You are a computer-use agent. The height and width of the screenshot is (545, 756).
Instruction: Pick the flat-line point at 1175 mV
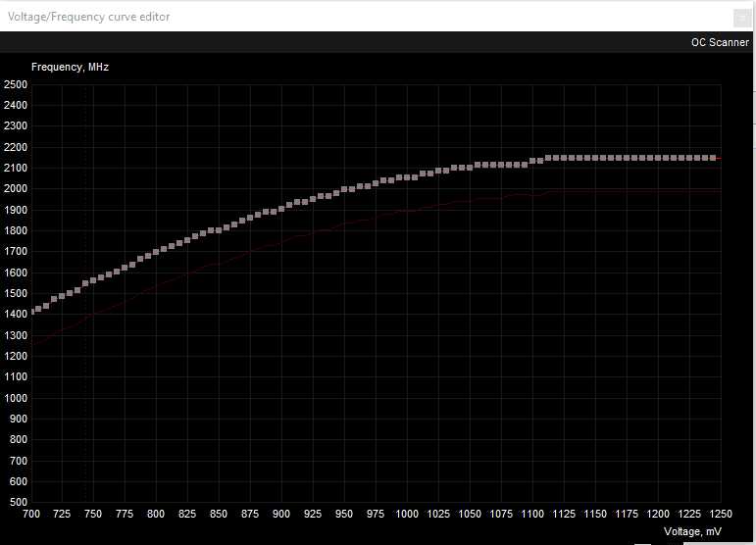(627, 158)
